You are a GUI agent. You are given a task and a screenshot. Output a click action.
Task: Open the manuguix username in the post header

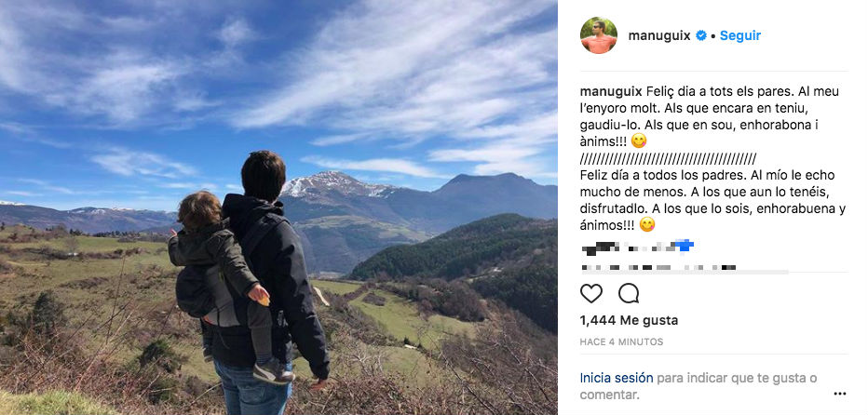(658, 35)
